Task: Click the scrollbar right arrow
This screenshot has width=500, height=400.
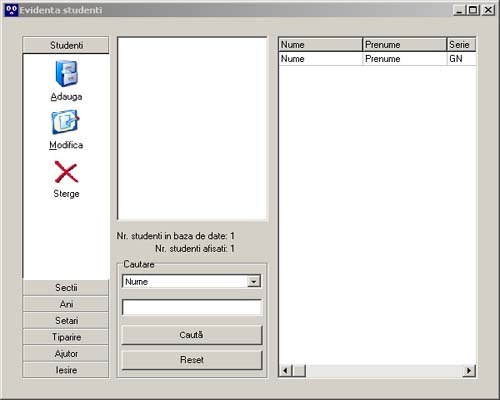Action: point(469,370)
